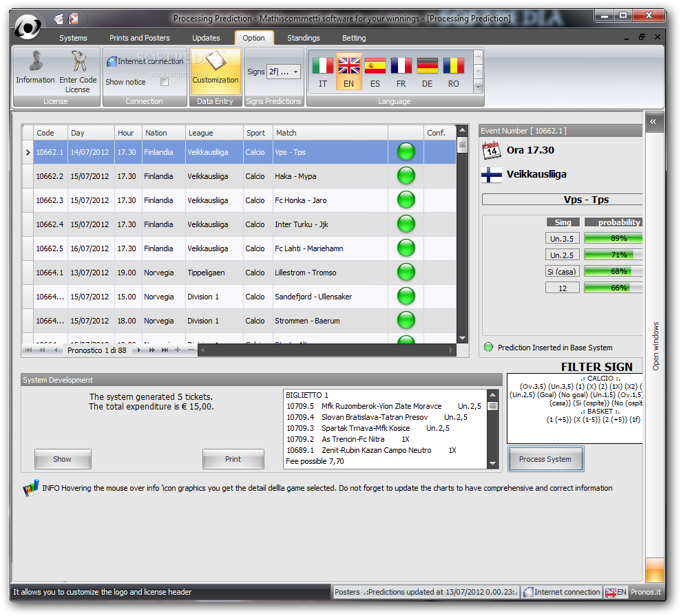This screenshot has height=616, width=681.
Task: Click the EN flag in the status bar
Action: [x=611, y=593]
